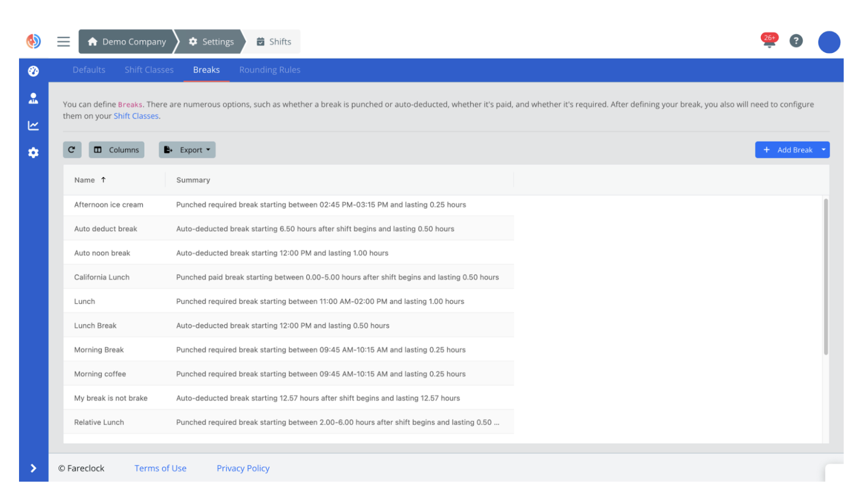Click the Fareclock logo icon
This screenshot has width=868, height=497.
coord(33,41)
